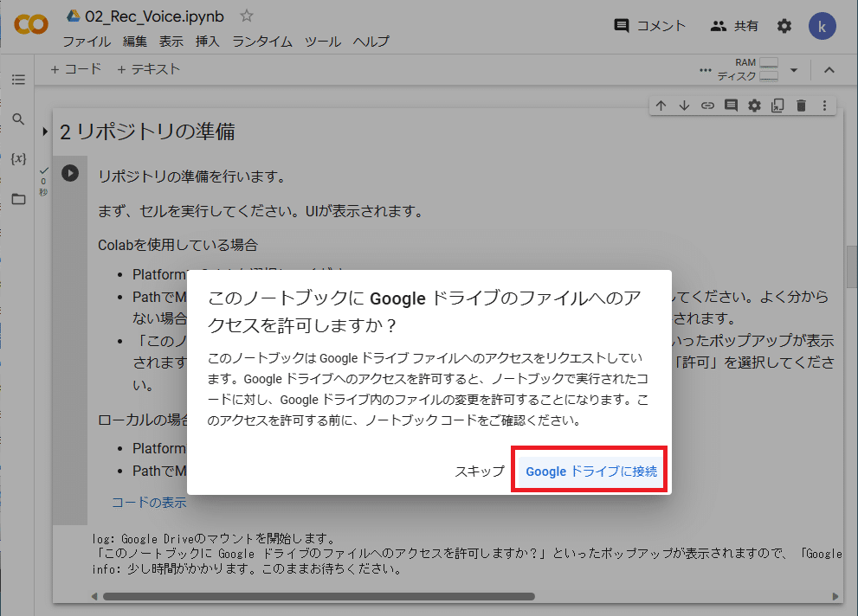The image size is (858, 616).
Task: Open the user account avatar 'k'
Action: [x=822, y=26]
